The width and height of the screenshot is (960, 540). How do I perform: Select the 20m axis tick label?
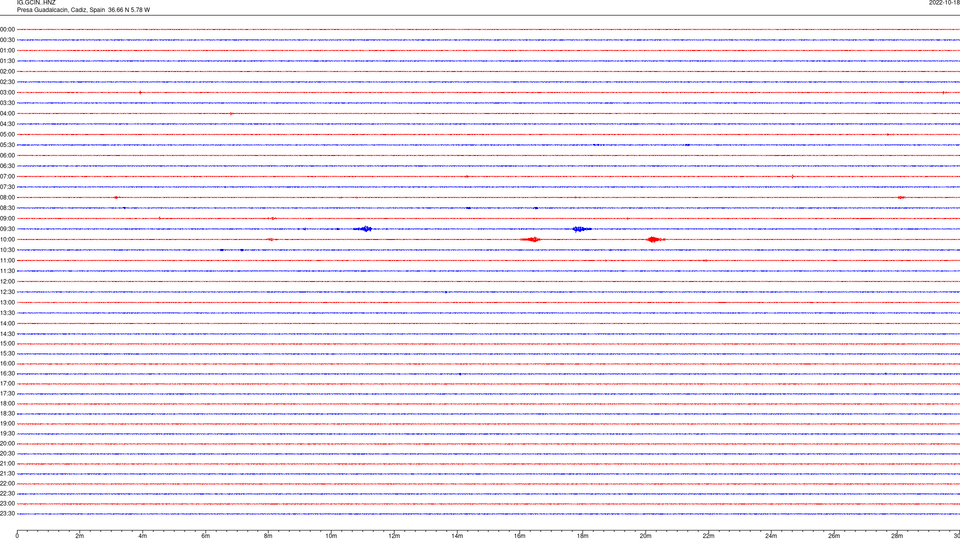pos(645,536)
